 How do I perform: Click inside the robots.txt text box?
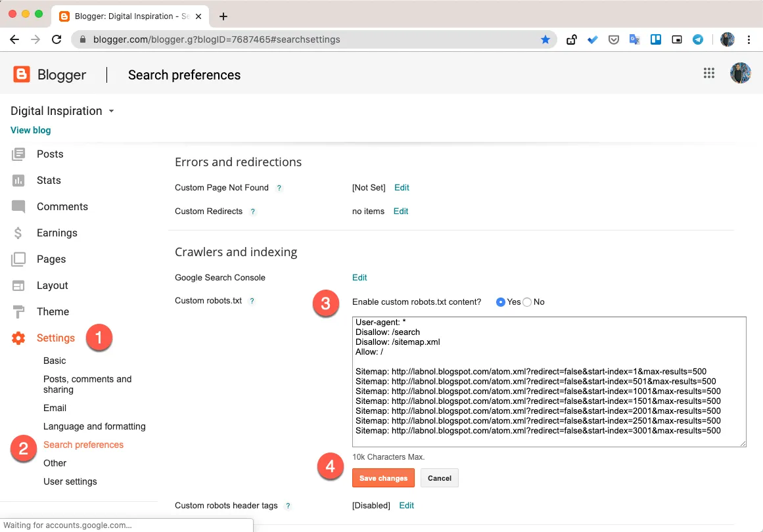[x=549, y=381]
